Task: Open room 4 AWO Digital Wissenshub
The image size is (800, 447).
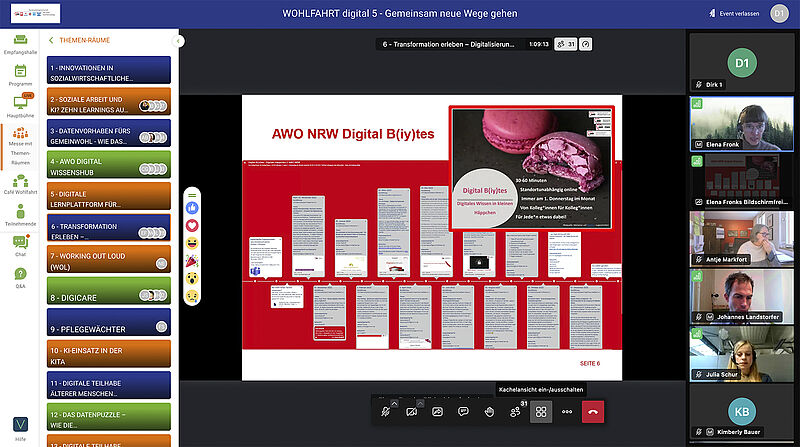Action: (x=109, y=164)
